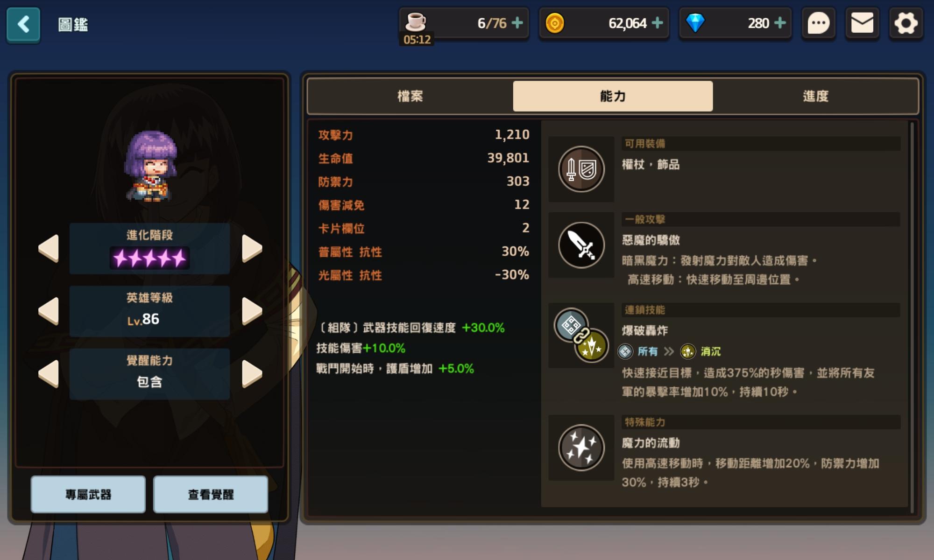This screenshot has height=560, width=934.
Task: Open the 專屬武器 button
Action: pos(88,494)
